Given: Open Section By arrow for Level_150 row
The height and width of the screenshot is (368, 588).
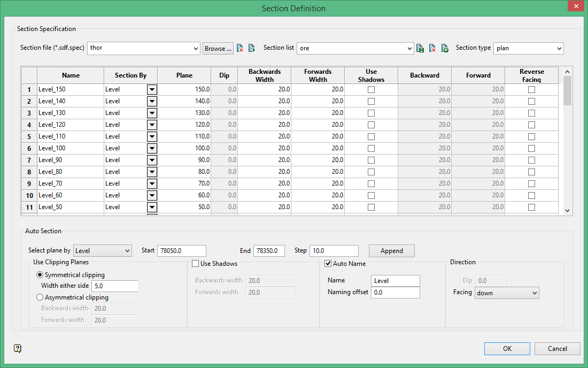Looking at the screenshot, I should point(152,89).
